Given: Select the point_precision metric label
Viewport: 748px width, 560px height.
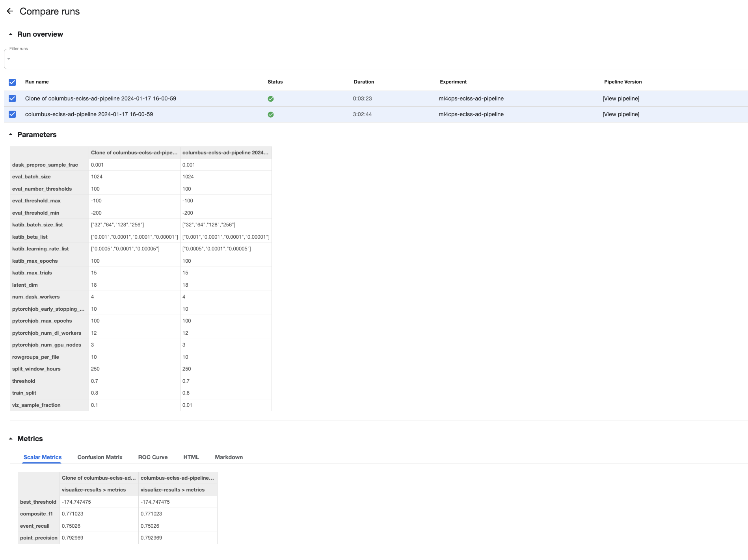Looking at the screenshot, I should click(39, 538).
